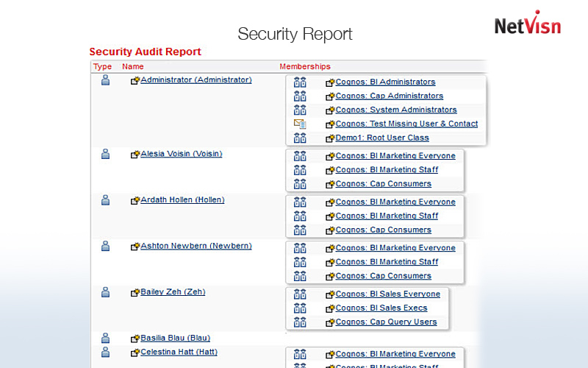Open Celestina Hatt's BI Marketing Everyone link
This screenshot has height=368, width=588.
point(395,354)
